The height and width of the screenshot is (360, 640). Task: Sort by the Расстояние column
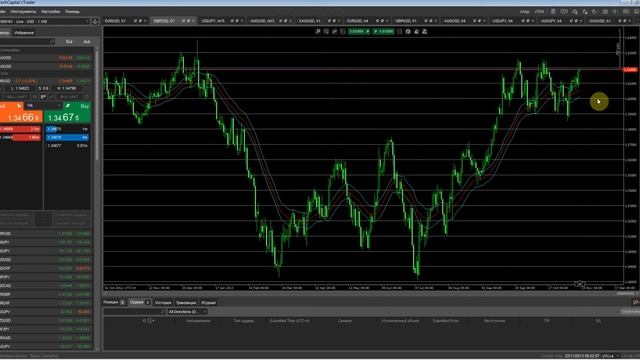coord(494,321)
